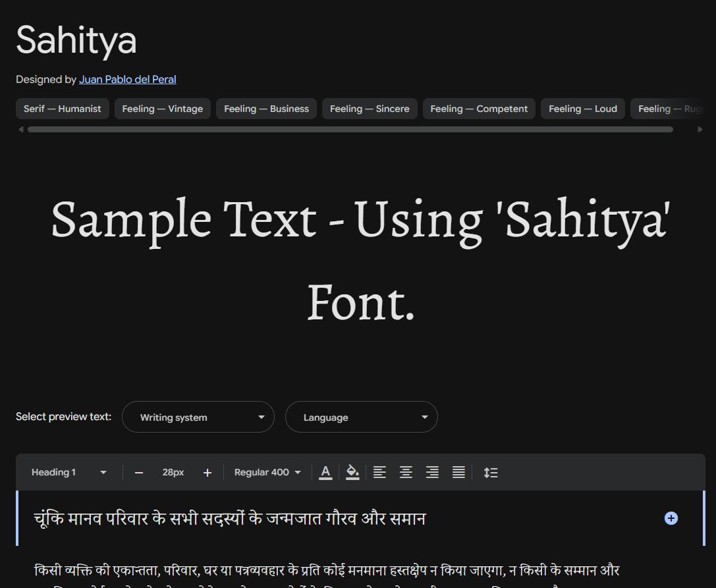The width and height of the screenshot is (716, 588).
Task: Open the Regular 400 weight dropdown
Action: [267, 473]
